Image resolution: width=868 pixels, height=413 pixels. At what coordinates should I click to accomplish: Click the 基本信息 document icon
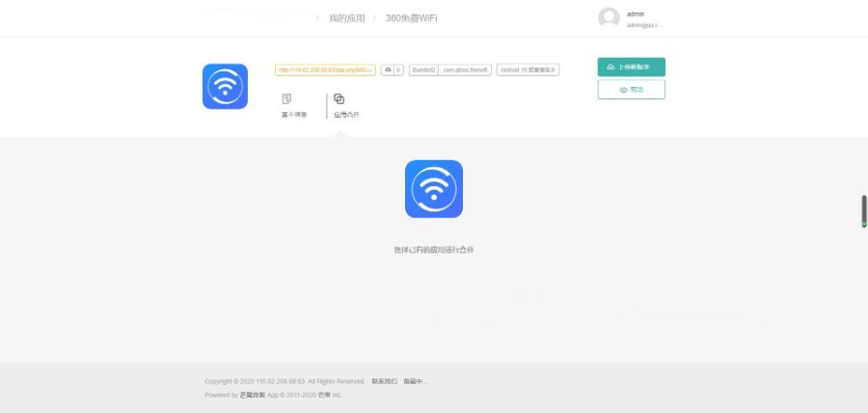click(286, 99)
